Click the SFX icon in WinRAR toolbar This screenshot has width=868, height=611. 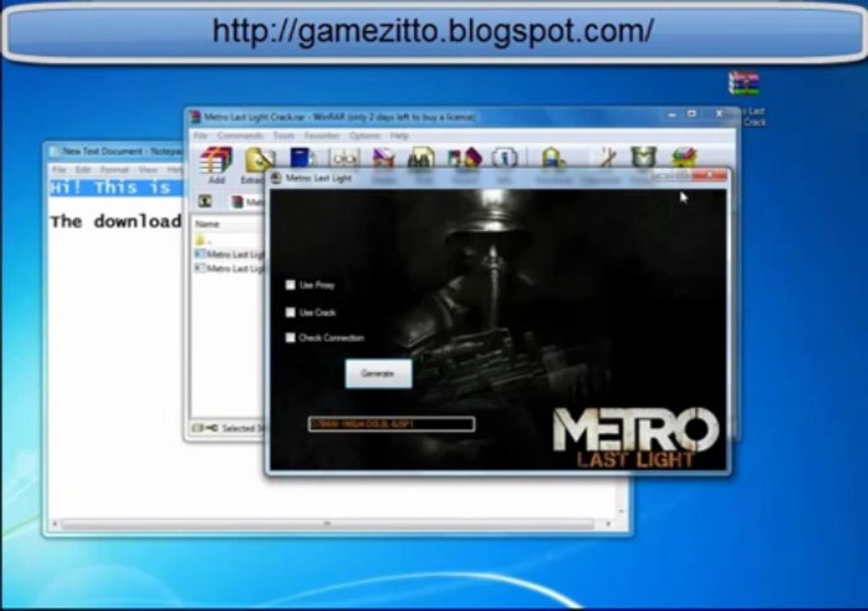[684, 159]
